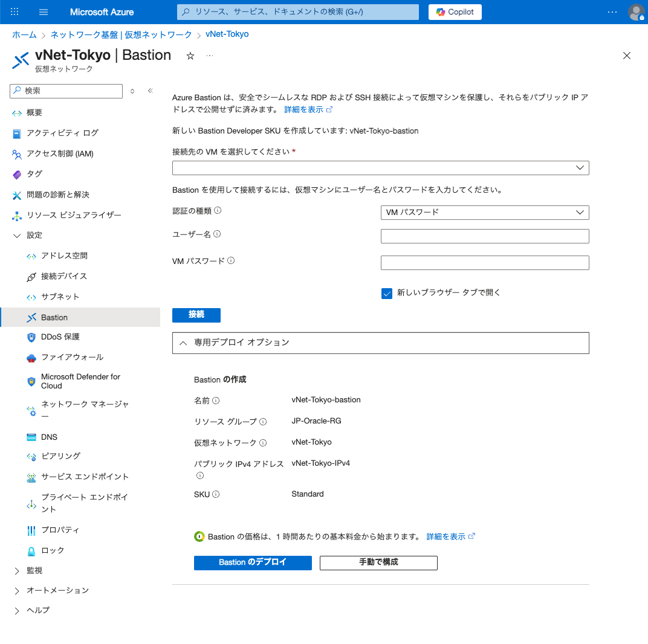648x644 pixels.
Task: Open the 認証の種類 dropdown
Action: pos(485,212)
